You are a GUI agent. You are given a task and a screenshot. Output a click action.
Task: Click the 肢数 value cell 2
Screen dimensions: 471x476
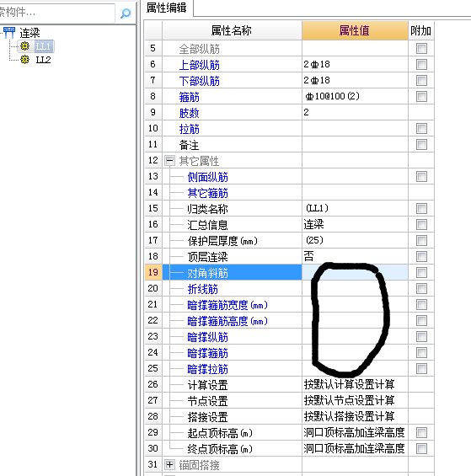pyautogui.click(x=355, y=112)
